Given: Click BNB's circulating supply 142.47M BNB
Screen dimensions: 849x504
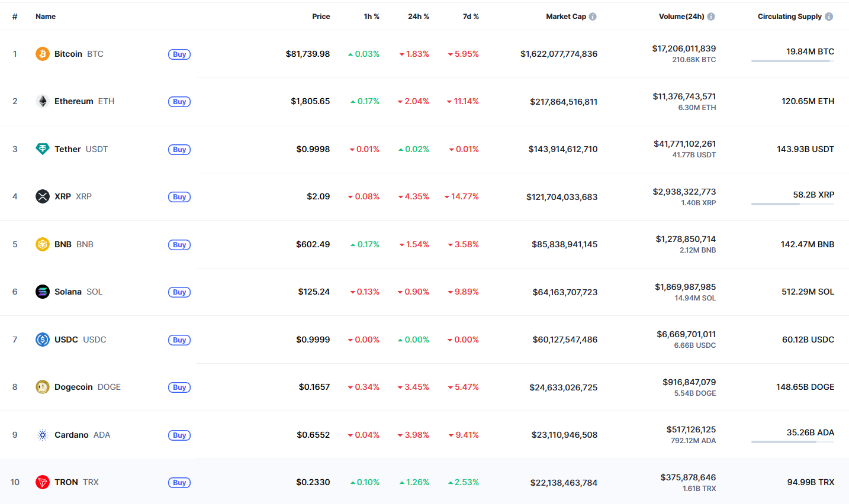Looking at the screenshot, I should pyautogui.click(x=808, y=244).
